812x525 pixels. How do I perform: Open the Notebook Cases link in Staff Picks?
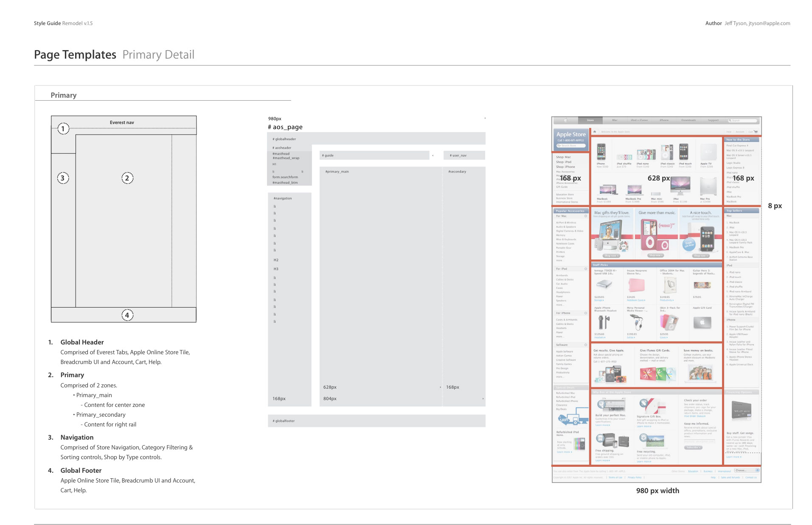click(636, 300)
